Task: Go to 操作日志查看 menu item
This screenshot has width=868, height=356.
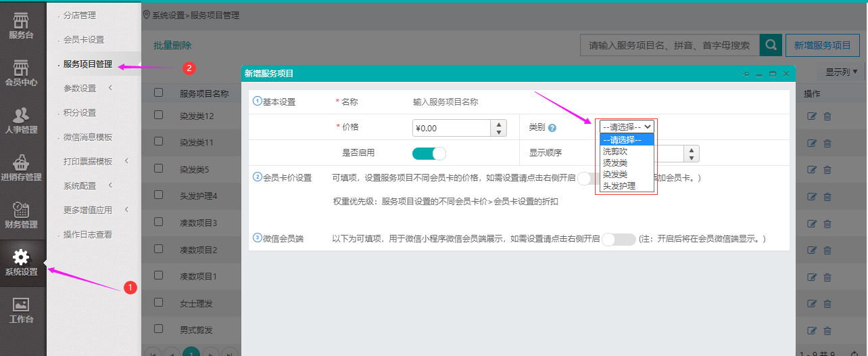Action: [x=88, y=235]
